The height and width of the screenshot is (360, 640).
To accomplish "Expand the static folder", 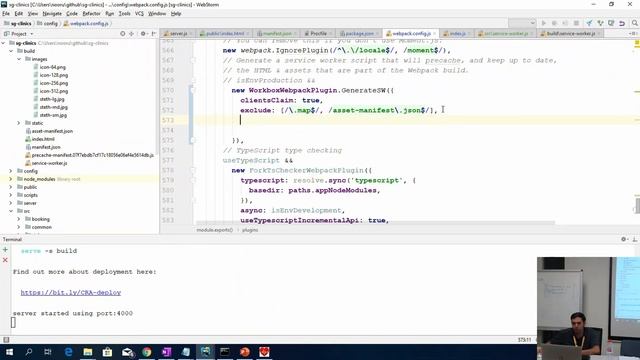I will coord(19,123).
